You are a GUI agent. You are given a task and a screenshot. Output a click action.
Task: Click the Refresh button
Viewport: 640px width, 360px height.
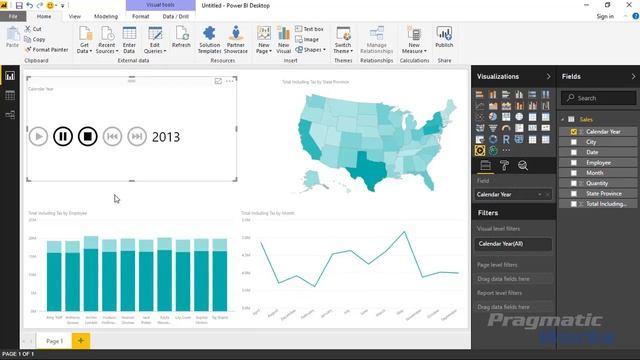tap(181, 38)
